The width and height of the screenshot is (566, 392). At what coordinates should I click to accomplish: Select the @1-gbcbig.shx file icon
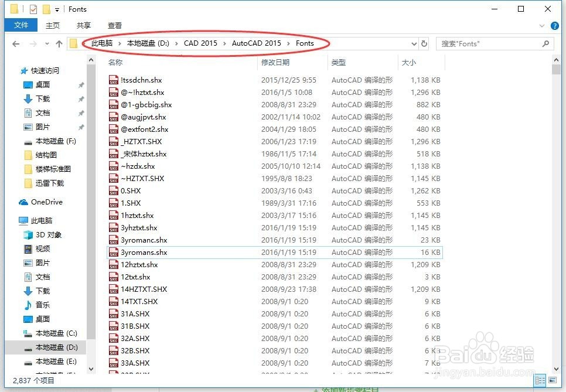[x=114, y=104]
